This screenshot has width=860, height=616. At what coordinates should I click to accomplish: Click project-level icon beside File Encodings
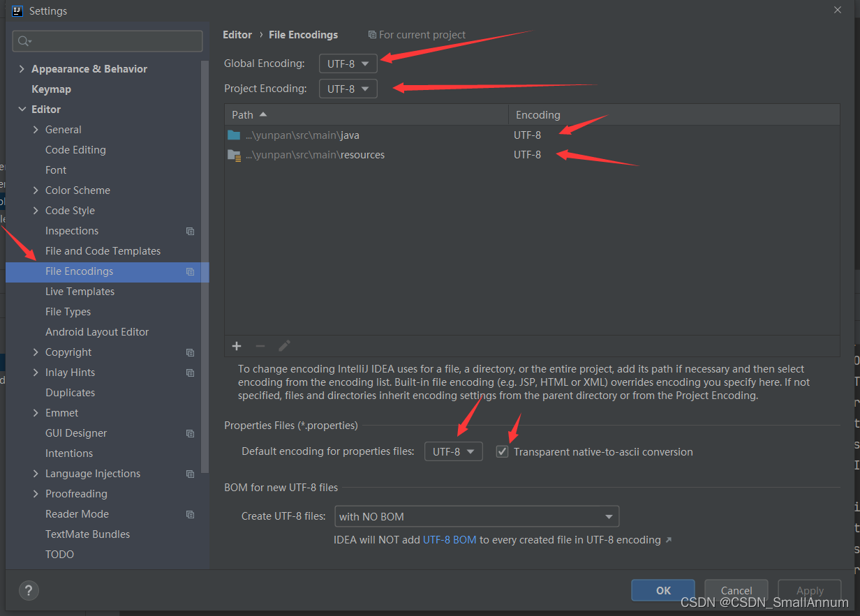[x=190, y=271]
